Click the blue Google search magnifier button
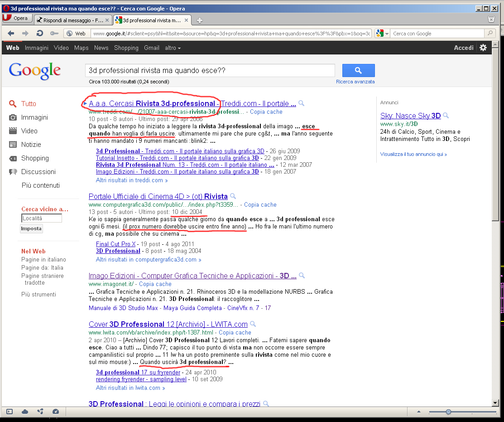The height and width of the screenshot is (422, 504). (358, 70)
